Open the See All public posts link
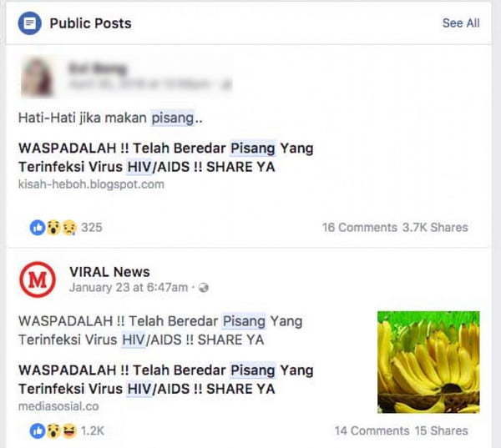 click(x=461, y=23)
